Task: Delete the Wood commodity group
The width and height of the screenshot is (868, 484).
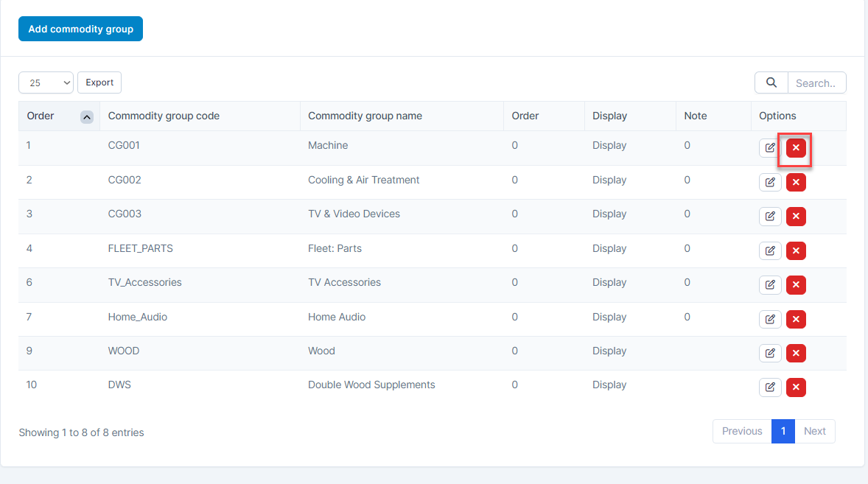Action: tap(796, 353)
